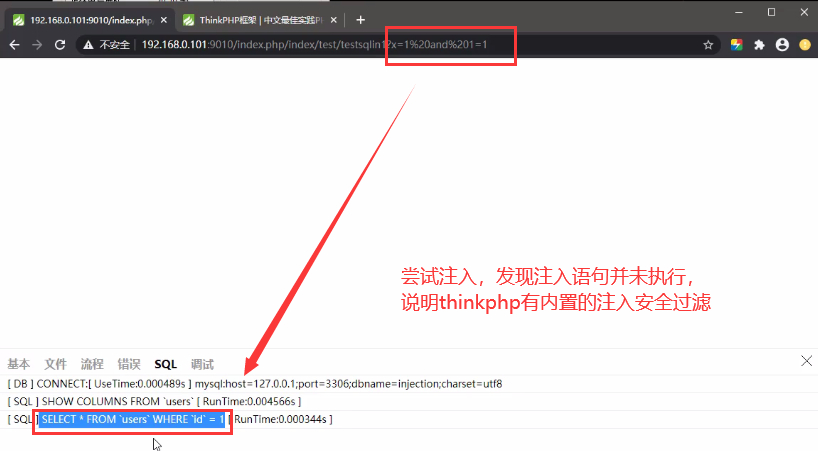
Task: Close the ThinkPHP debug trace panel
Action: click(x=807, y=360)
